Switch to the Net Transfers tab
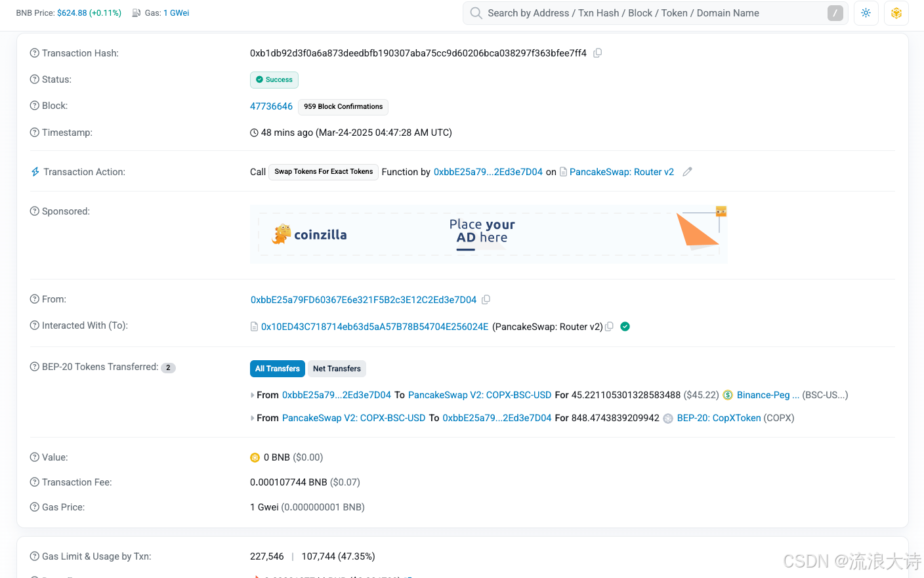The image size is (924, 578). click(337, 369)
